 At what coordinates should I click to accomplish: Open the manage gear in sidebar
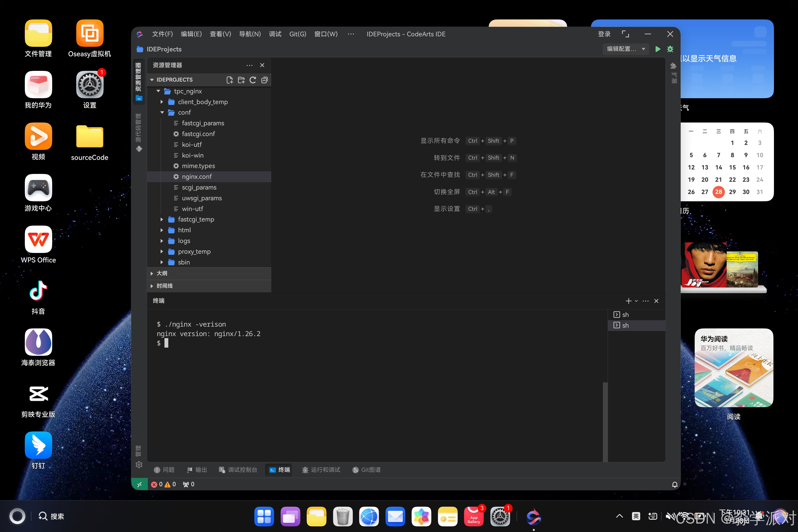click(x=139, y=464)
